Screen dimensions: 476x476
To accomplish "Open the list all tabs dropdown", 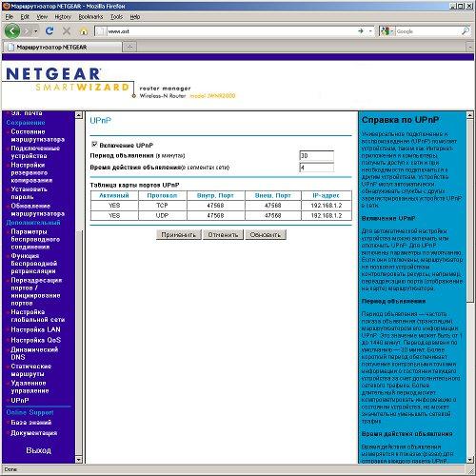I will 470,47.
